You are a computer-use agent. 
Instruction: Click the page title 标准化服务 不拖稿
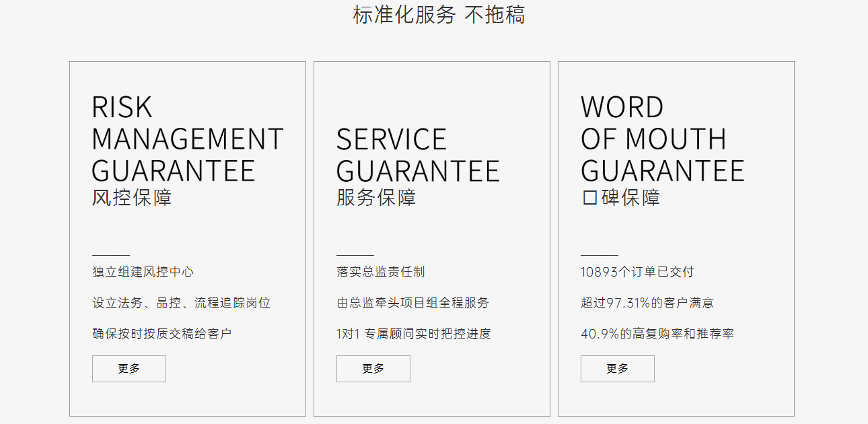439,15
